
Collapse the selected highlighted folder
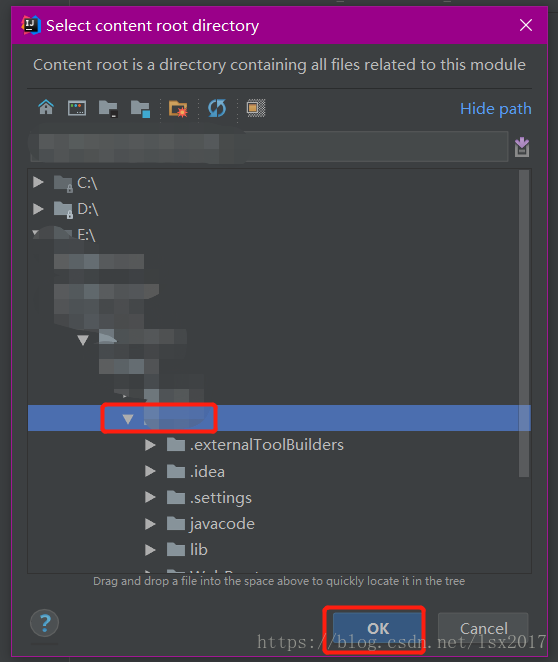128,418
